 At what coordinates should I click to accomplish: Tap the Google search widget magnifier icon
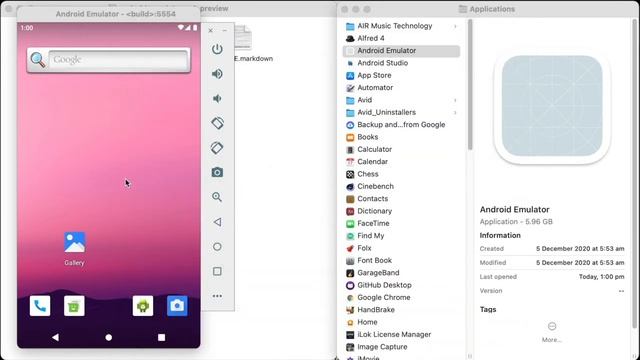pos(38,60)
